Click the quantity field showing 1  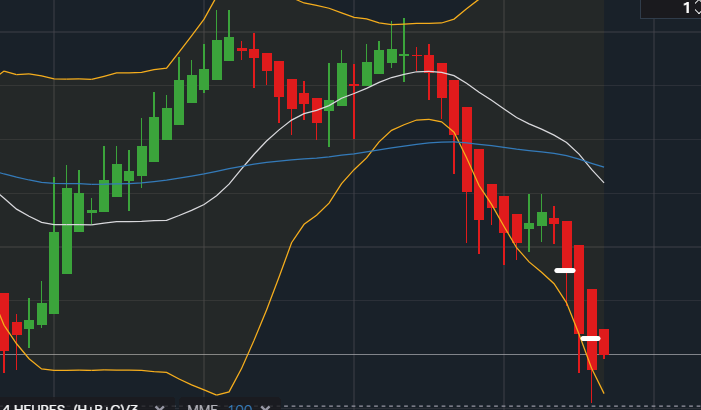(x=671, y=8)
